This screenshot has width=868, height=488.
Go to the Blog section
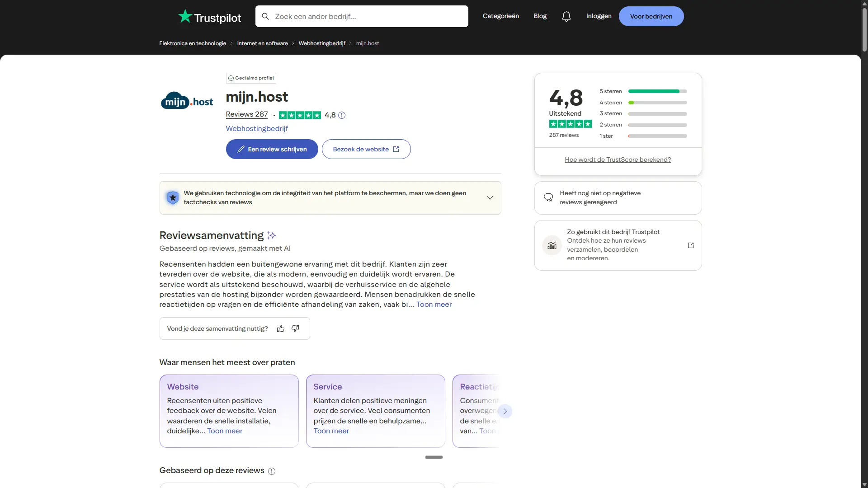[540, 16]
